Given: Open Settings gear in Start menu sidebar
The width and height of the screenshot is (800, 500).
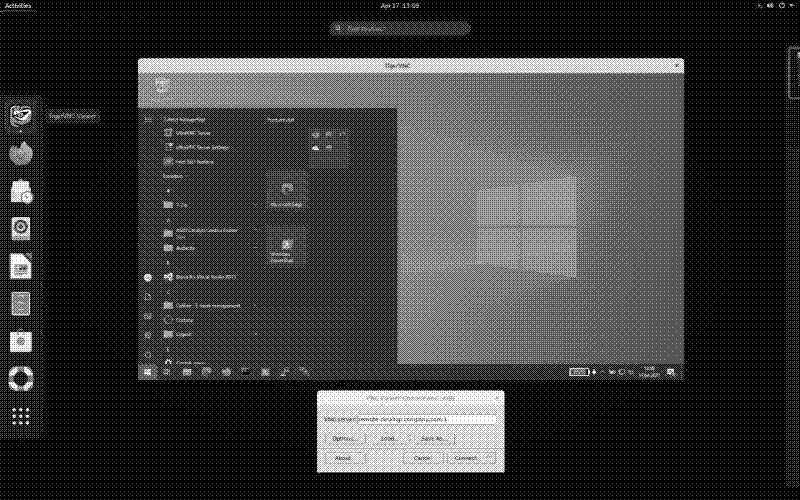Looking at the screenshot, I should coord(148,335).
